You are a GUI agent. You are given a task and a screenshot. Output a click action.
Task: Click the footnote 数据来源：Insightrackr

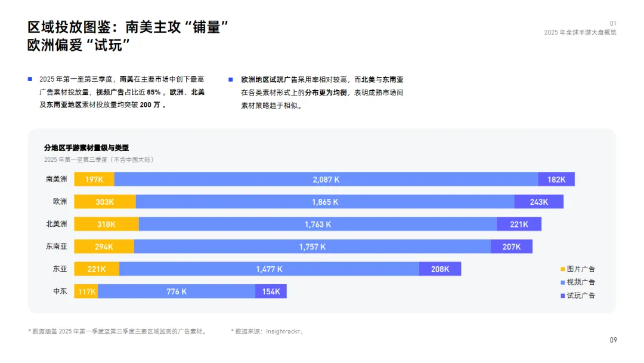(x=268, y=331)
